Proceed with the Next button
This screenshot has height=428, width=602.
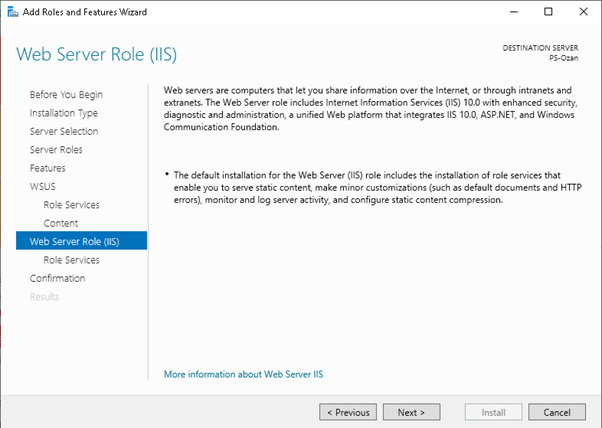pyautogui.click(x=411, y=412)
